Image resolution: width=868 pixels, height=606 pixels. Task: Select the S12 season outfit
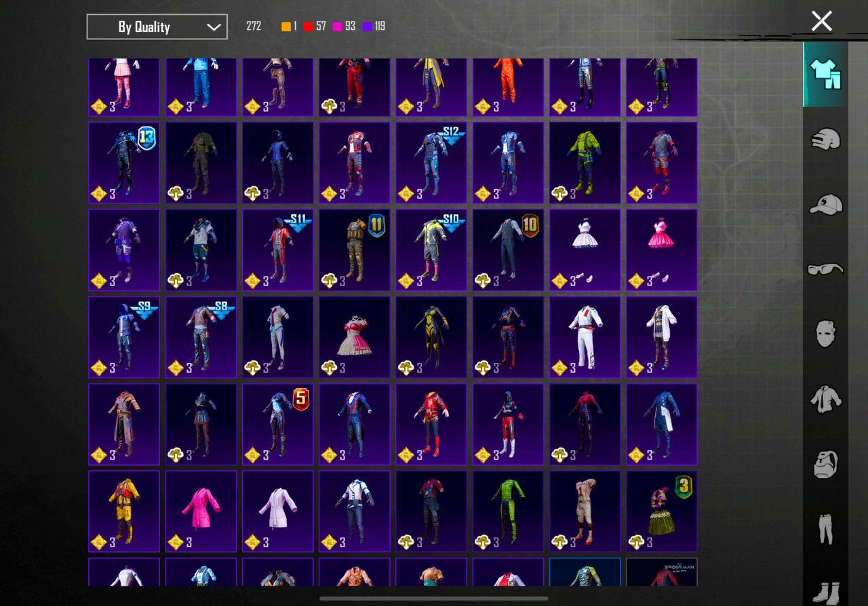431,163
